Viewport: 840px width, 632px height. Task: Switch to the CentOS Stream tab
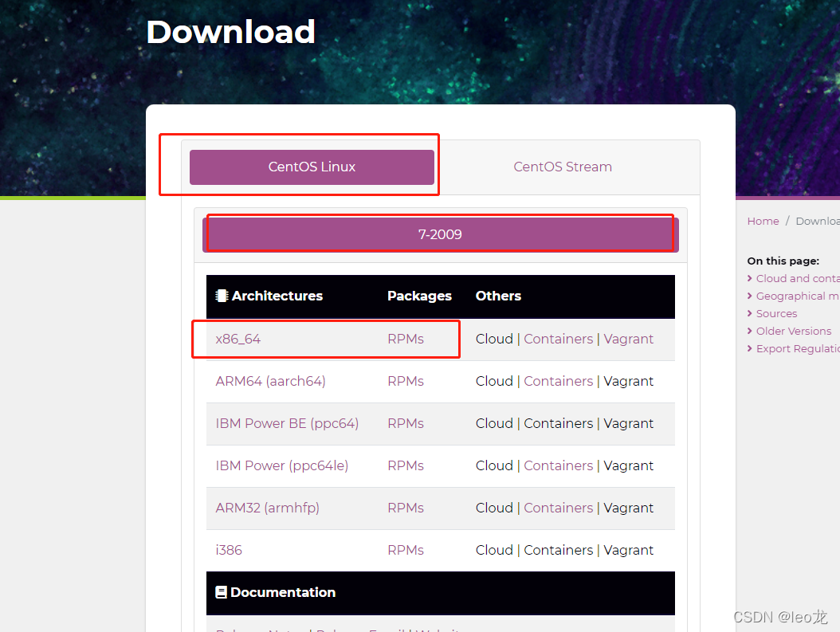point(563,167)
